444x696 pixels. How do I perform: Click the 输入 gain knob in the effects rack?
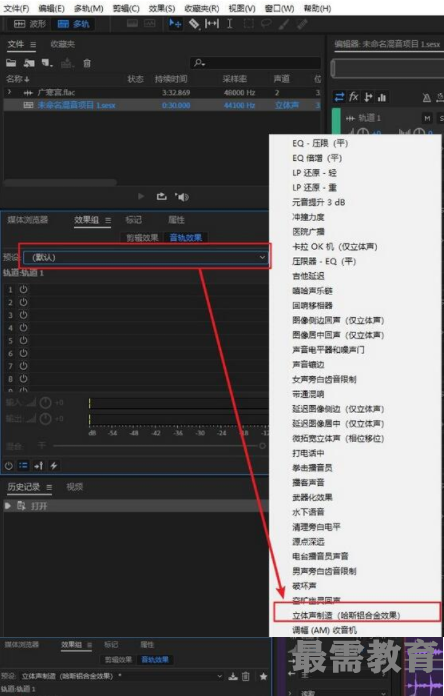pyautogui.click(x=46, y=403)
